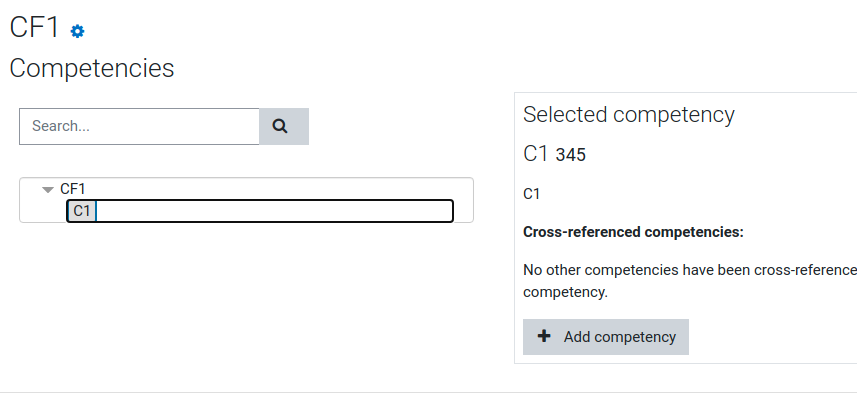Screen dimensions: 857x409
Task: Click the Selected competency panel heading
Action: [x=629, y=115]
